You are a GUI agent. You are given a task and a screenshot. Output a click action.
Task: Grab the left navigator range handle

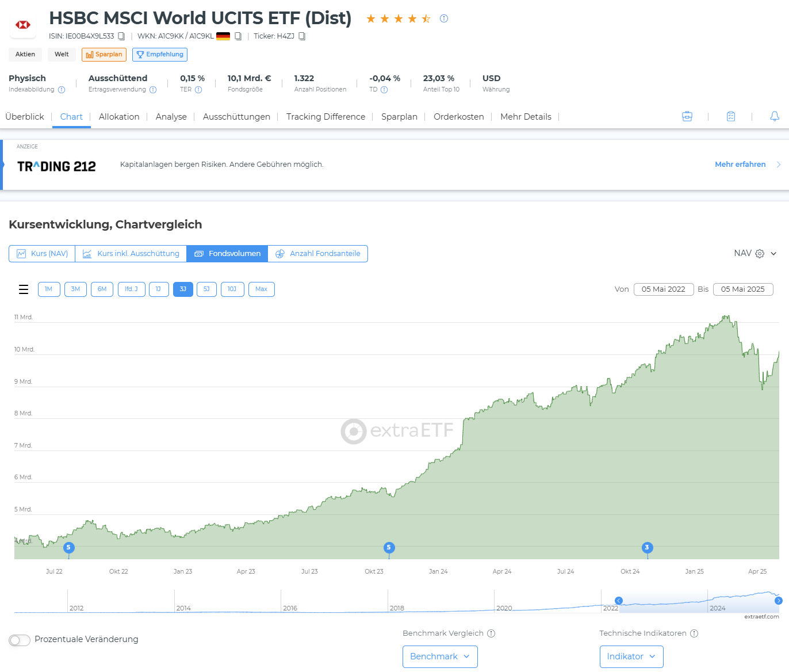619,601
